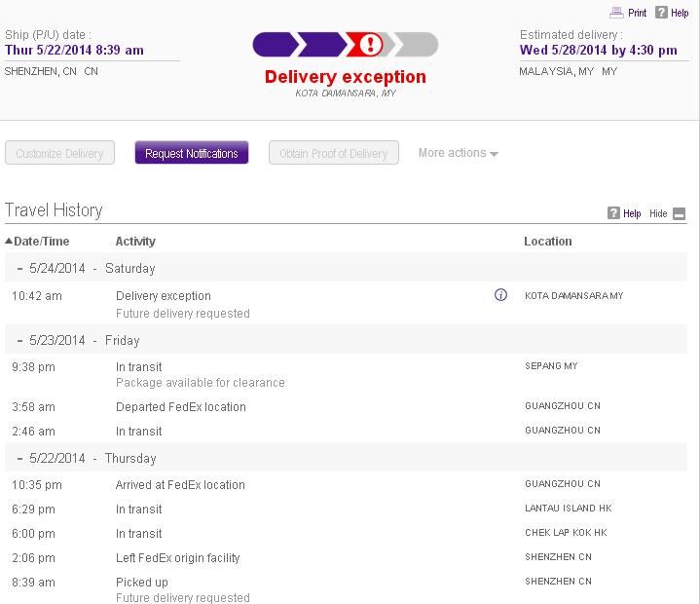700x604 pixels.
Task: Collapse the 5/22/2014 Thursday group
Action: [19, 459]
